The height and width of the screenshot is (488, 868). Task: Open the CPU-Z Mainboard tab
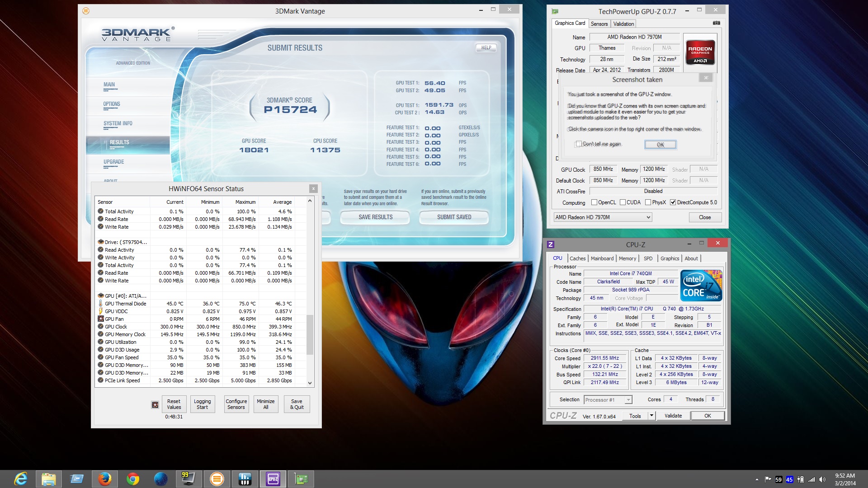coord(602,258)
